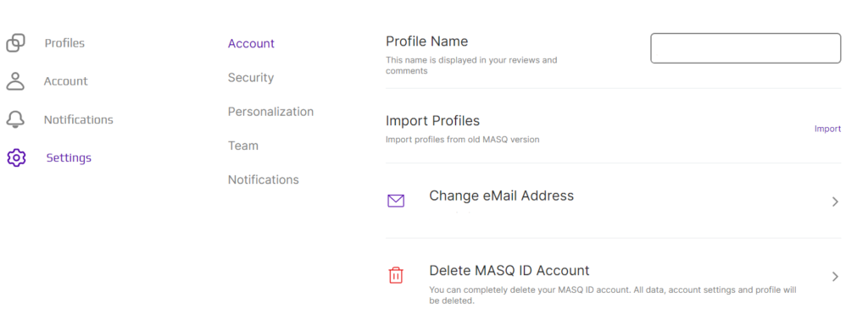
Task: Switch to the Security settings tab
Action: click(251, 78)
